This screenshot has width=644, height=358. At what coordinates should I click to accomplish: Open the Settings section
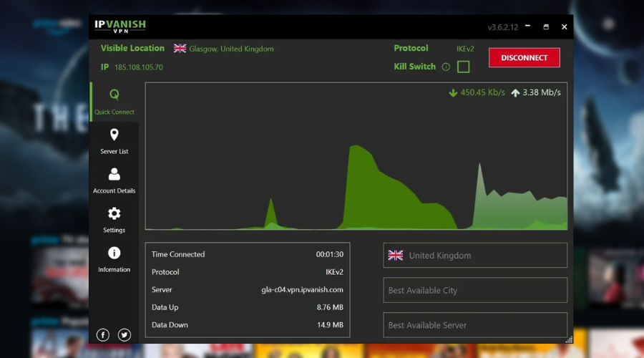pyautogui.click(x=114, y=221)
